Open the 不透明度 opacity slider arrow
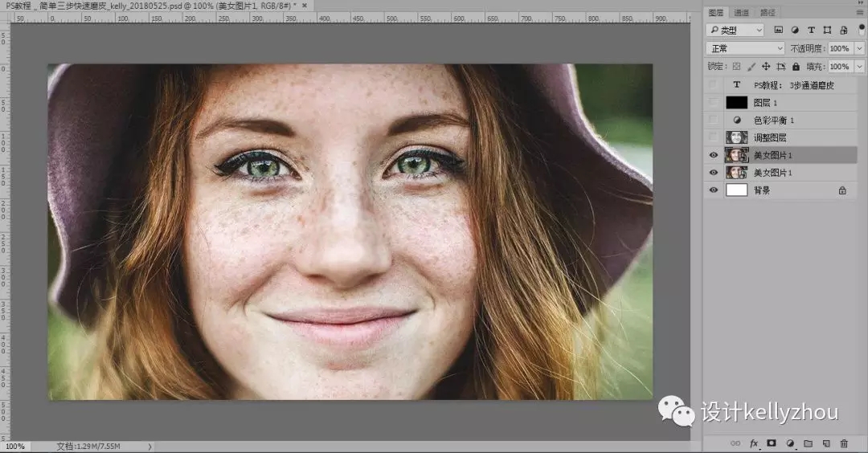The height and width of the screenshot is (453, 868). click(859, 49)
